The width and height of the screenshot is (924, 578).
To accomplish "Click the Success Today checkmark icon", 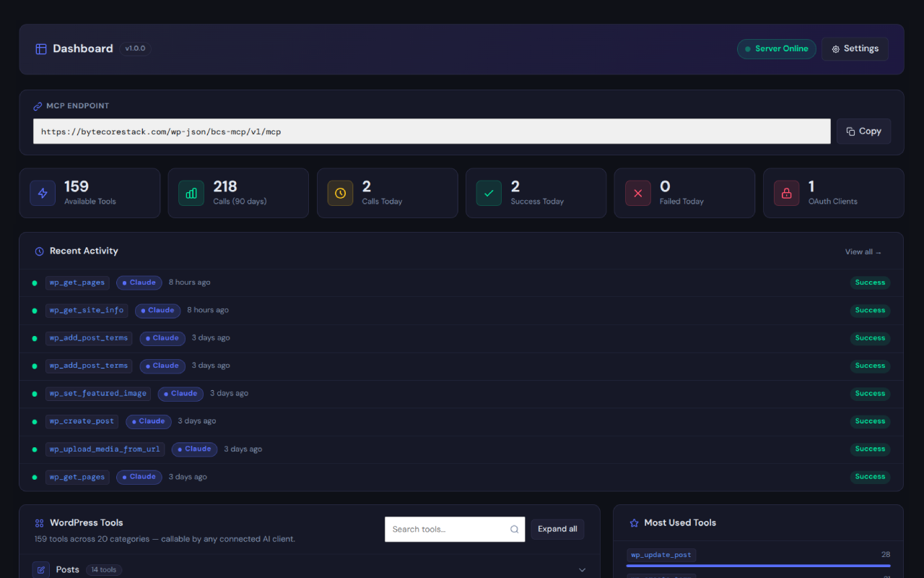I will (489, 193).
